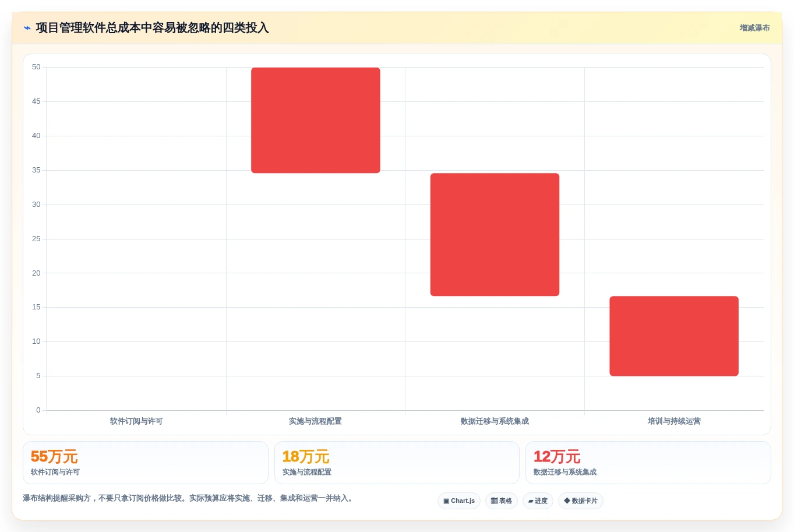Image resolution: width=794 pixels, height=532 pixels.
Task: Open the 12万元 数据迁移与系统集成 data card
Action: click(648, 463)
